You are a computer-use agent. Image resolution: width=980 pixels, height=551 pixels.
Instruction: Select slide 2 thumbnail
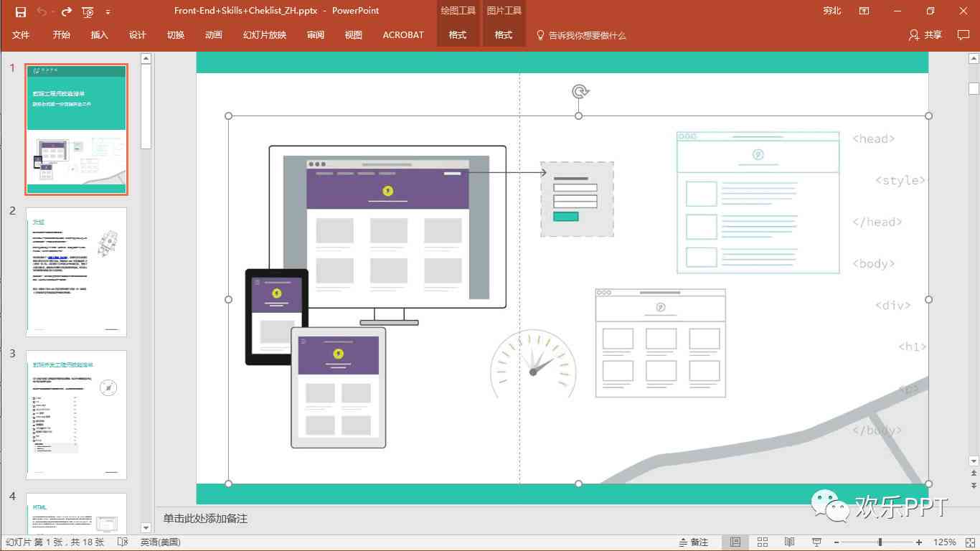point(76,272)
